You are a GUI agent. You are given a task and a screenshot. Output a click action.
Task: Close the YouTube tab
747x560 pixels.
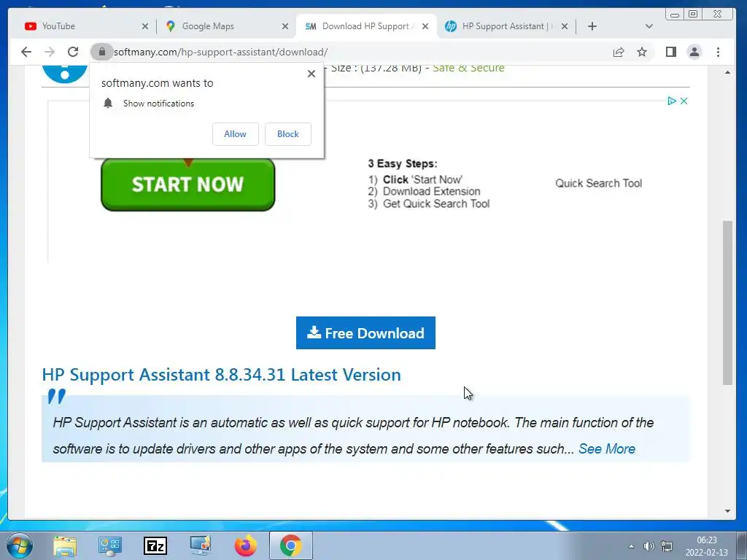click(145, 26)
